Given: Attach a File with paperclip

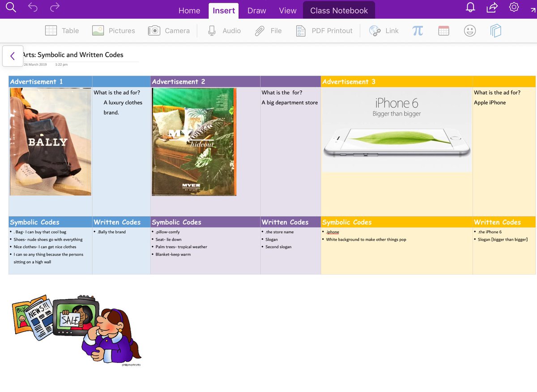Looking at the screenshot, I should pos(268,30).
